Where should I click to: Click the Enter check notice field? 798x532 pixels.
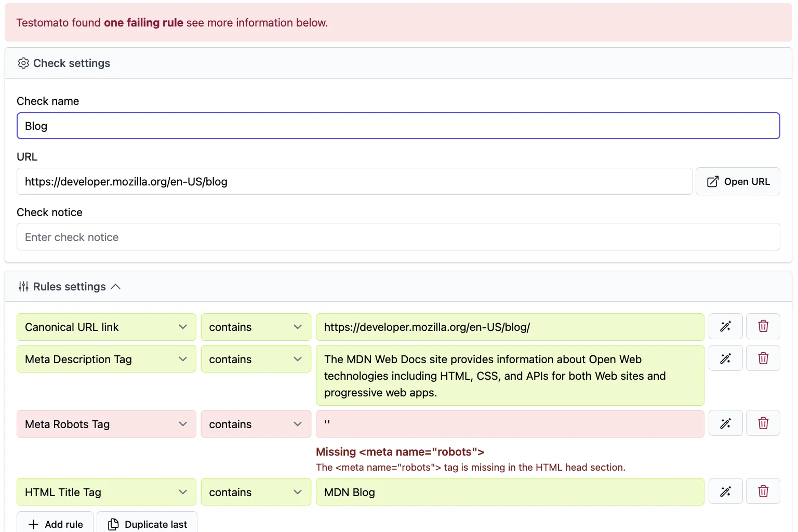398,237
